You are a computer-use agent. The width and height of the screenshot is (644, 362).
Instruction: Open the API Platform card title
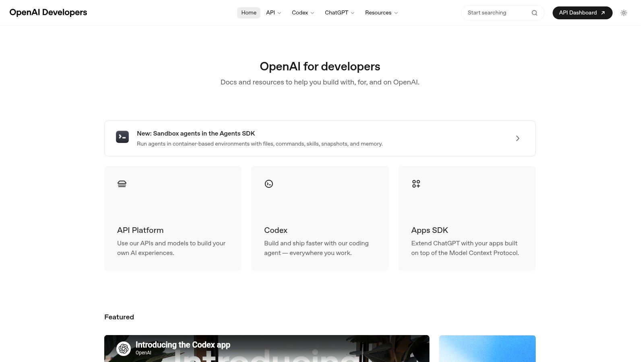pyautogui.click(x=140, y=230)
